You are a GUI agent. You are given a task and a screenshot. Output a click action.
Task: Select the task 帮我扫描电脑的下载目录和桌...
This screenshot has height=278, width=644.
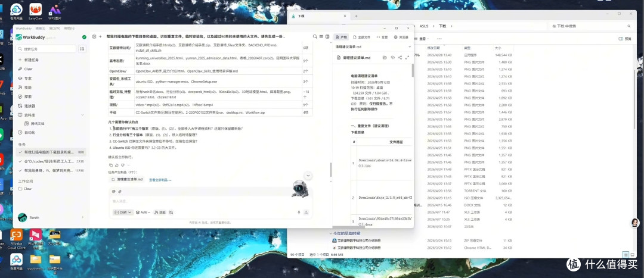[x=51, y=152]
